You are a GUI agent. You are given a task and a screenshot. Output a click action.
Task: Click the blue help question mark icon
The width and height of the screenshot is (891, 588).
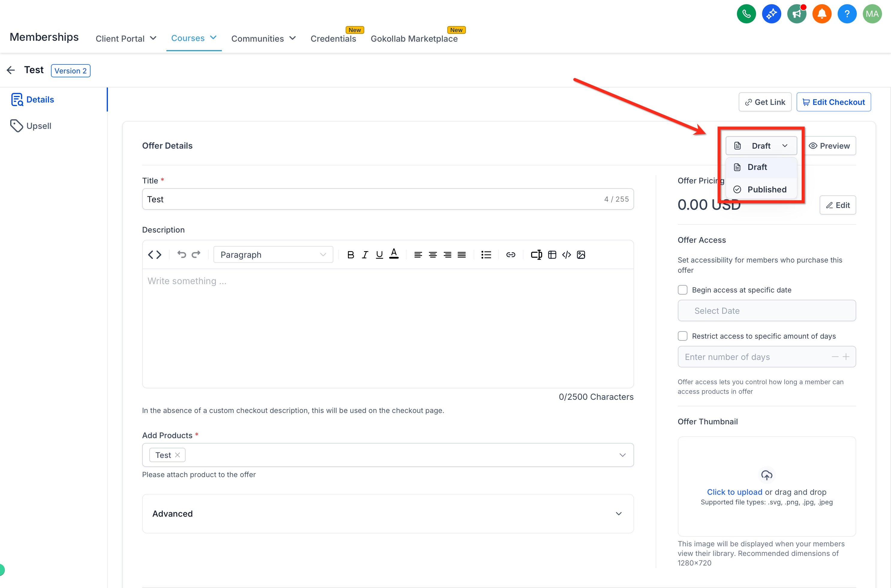(847, 14)
